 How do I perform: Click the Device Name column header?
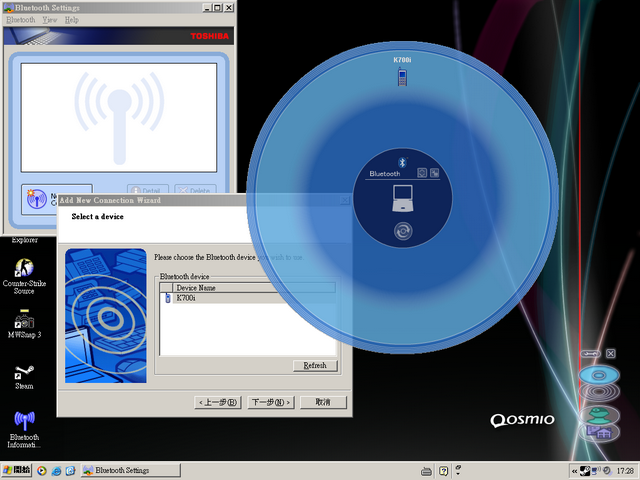254,288
